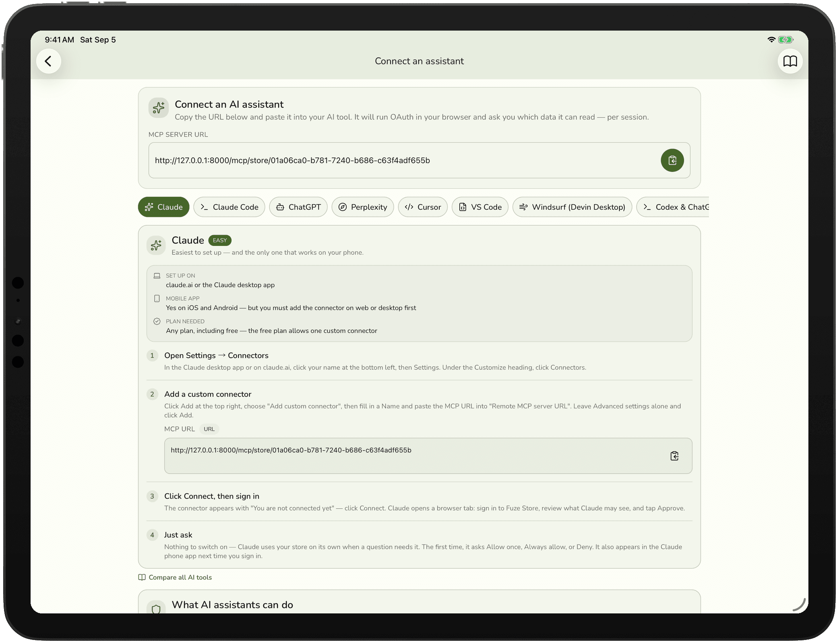Screen dimensions: 839x644
Task: Click the sparkle icon beside the Claude heading
Action: click(x=156, y=245)
